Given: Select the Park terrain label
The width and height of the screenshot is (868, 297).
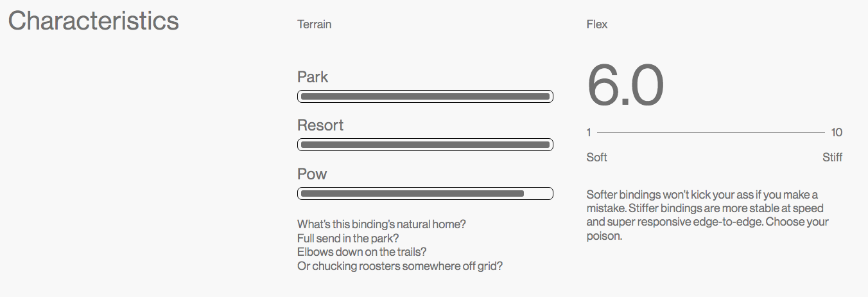Looking at the screenshot, I should 313,77.
